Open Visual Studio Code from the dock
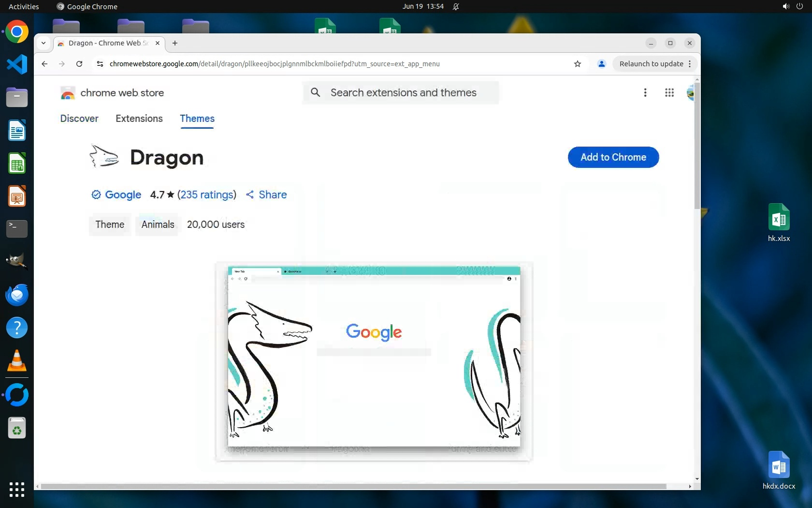 (17, 64)
